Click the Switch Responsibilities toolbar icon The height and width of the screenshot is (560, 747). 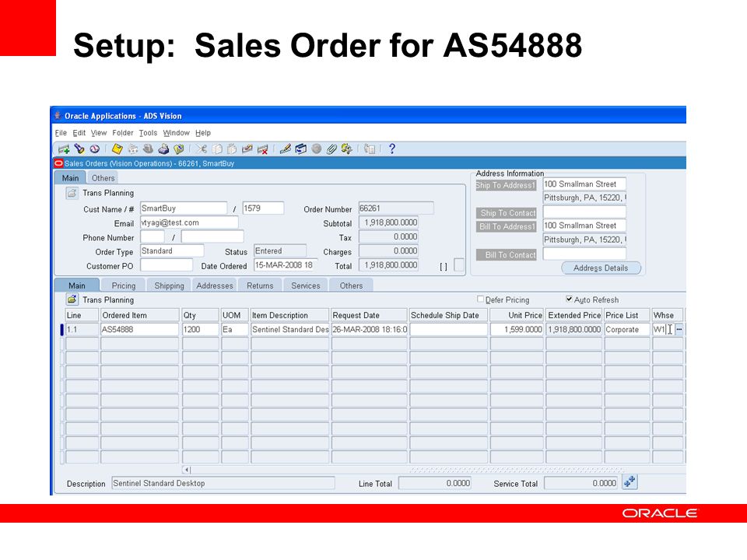[x=148, y=149]
